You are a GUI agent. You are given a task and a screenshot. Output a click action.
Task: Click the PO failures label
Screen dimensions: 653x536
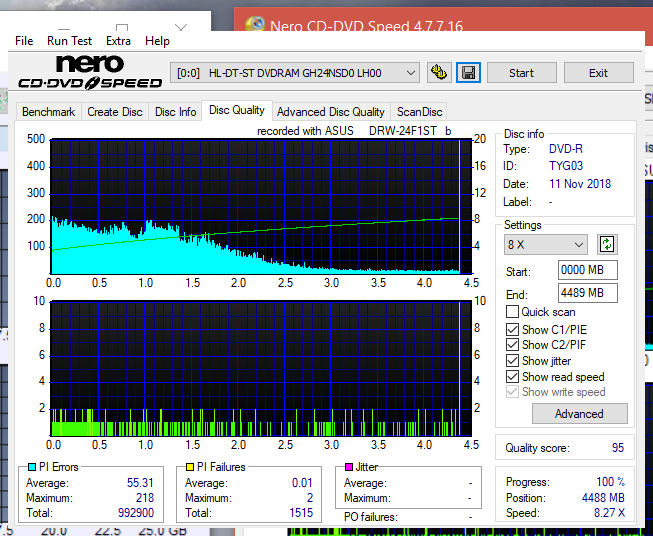[371, 517]
